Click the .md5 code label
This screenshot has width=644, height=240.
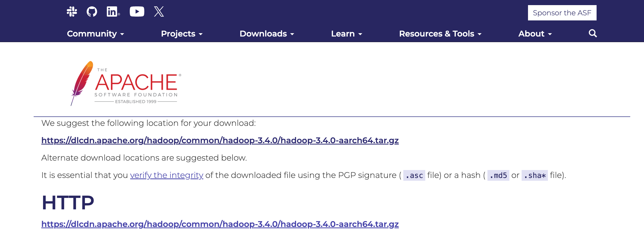[498, 175]
